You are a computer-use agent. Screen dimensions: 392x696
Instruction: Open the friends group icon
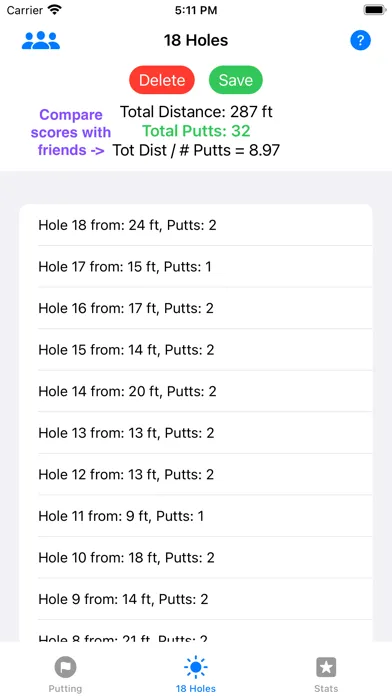41,40
